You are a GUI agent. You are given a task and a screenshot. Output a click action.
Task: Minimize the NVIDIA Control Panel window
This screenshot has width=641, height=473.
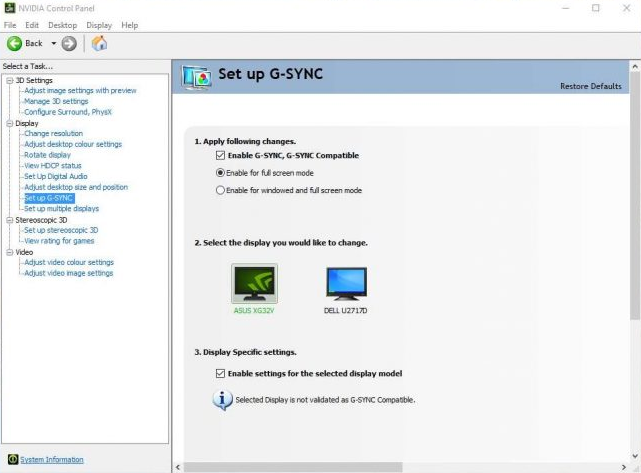(566, 8)
